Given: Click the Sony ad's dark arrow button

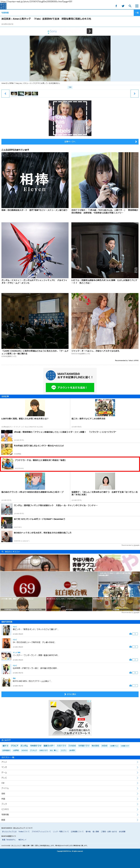Looking at the screenshot, I should 89,31.
